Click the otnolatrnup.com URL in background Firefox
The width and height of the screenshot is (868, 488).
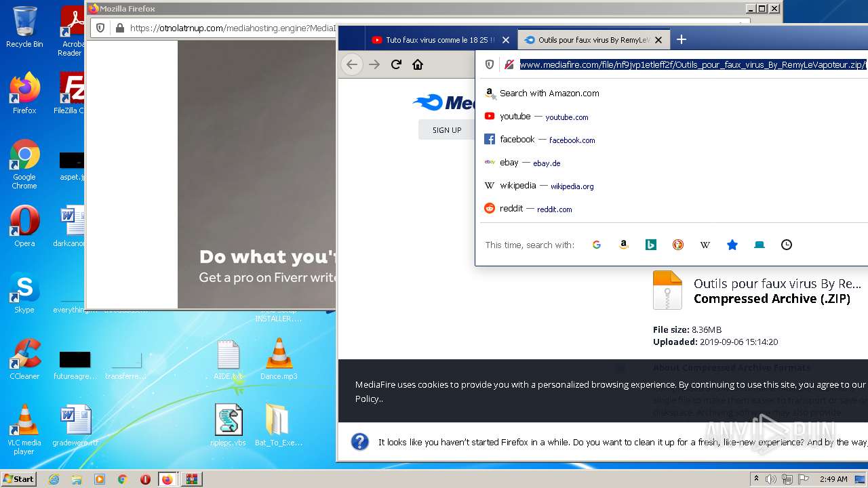(x=233, y=28)
